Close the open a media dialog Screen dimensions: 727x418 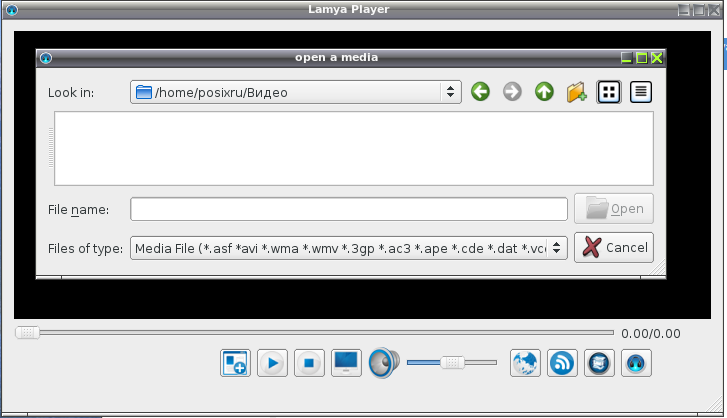657,57
